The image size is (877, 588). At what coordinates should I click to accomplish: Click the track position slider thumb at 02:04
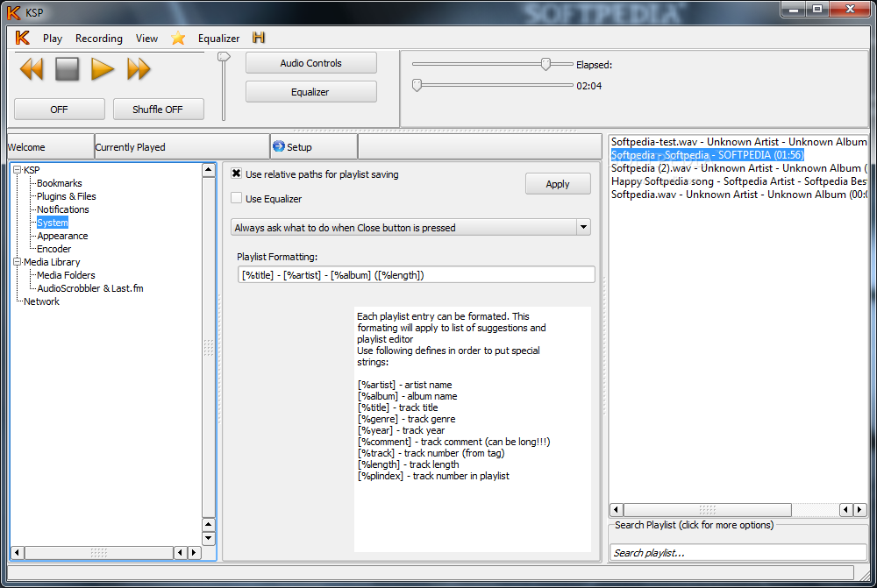[417, 85]
